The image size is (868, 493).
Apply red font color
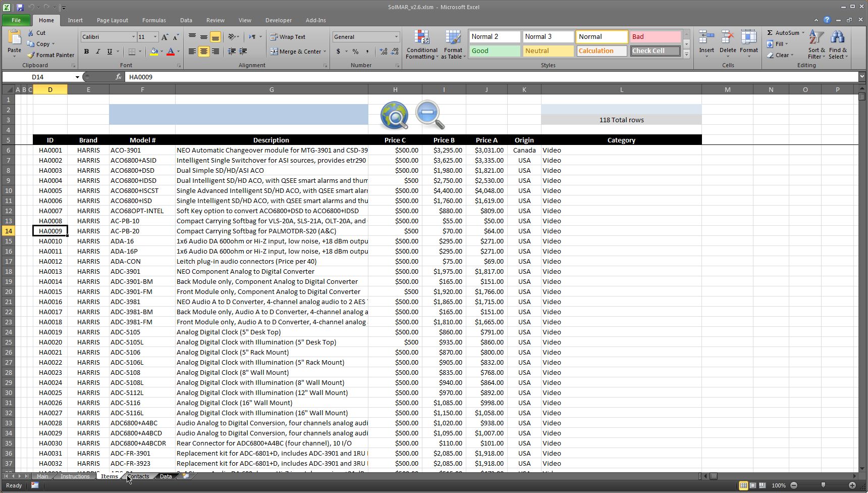171,52
